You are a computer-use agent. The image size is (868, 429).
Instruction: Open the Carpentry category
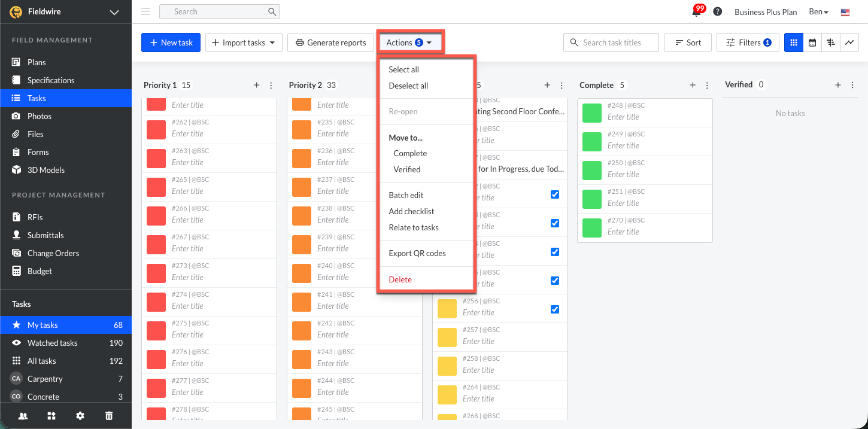[x=66, y=379]
